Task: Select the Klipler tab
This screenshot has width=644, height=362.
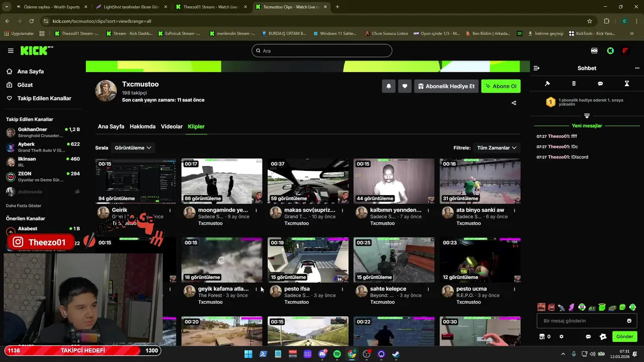Action: coord(196,127)
